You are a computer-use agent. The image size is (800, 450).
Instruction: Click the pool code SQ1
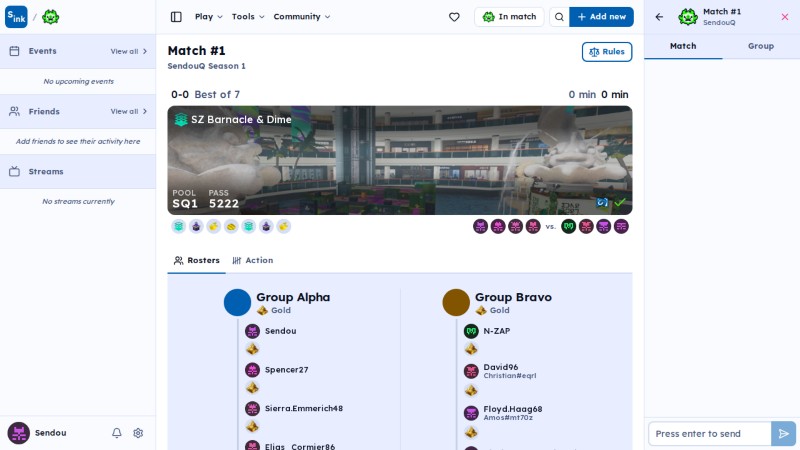(185, 204)
